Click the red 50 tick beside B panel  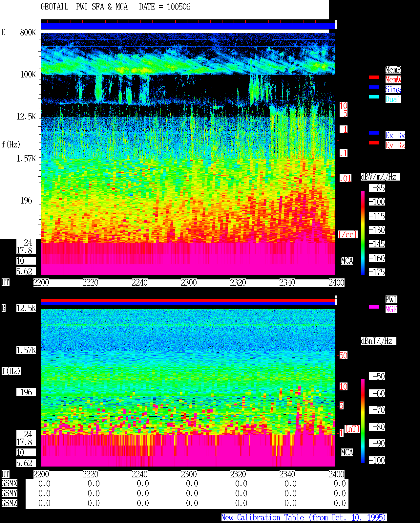tap(343, 355)
